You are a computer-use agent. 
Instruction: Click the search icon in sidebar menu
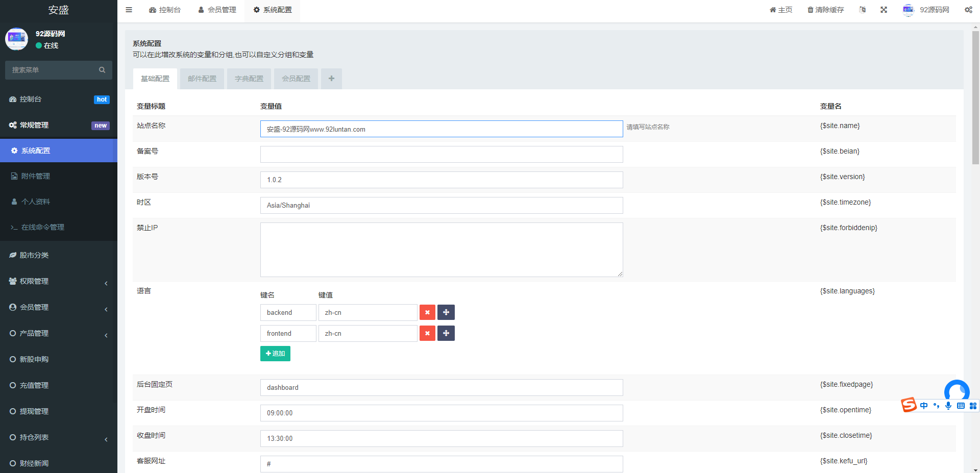tap(102, 70)
